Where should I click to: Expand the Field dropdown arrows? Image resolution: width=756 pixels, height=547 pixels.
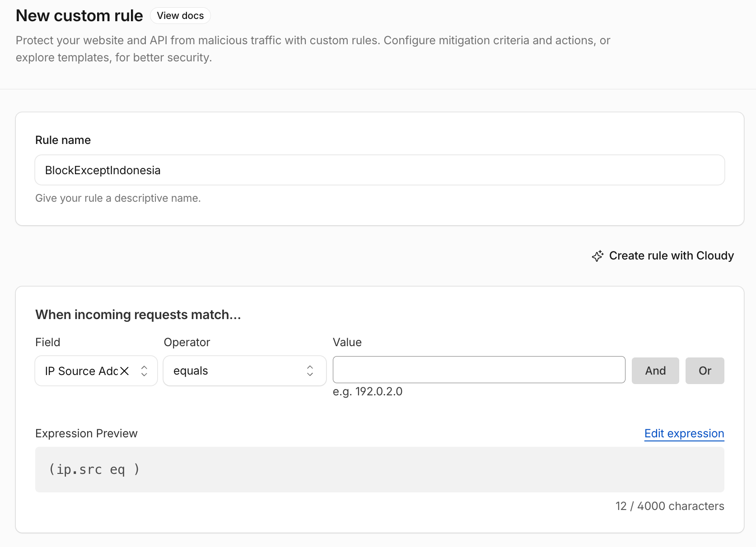[x=144, y=371]
